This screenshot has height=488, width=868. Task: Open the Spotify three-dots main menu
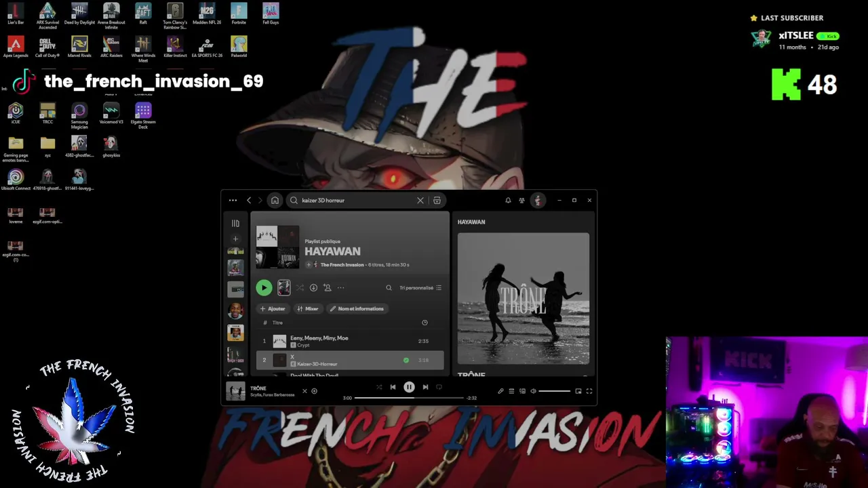tap(233, 201)
